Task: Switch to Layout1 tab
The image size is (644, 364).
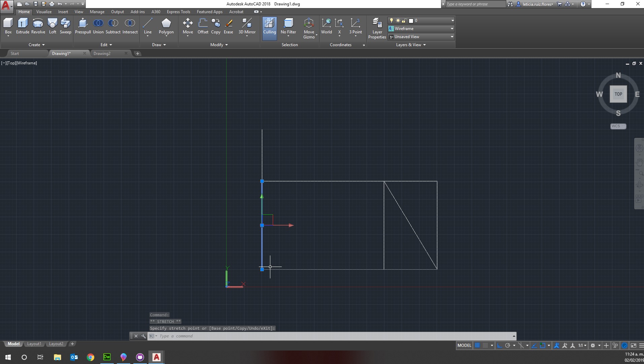Action: click(34, 344)
